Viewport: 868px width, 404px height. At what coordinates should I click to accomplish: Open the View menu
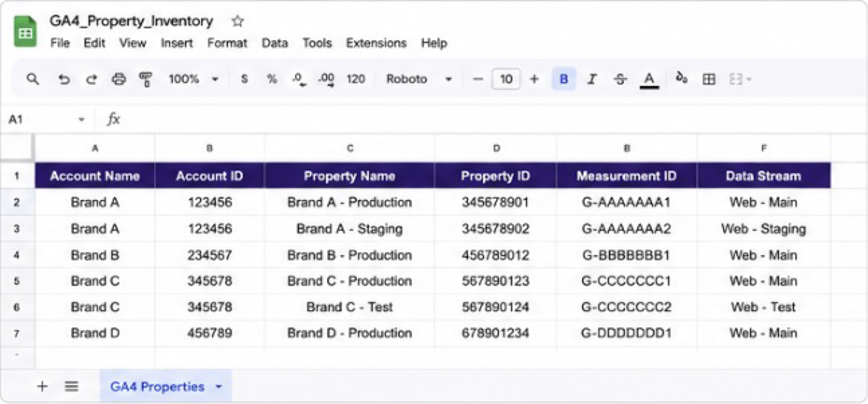tap(132, 43)
